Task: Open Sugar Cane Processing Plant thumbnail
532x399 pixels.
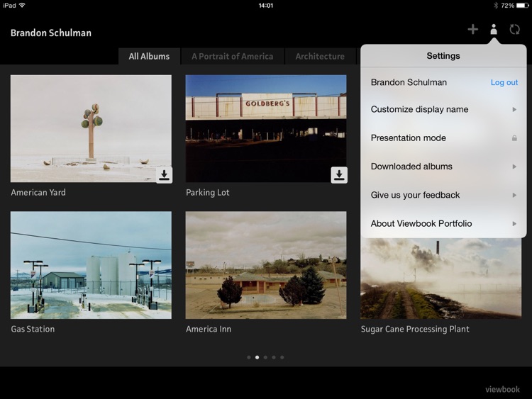Action: [x=440, y=279]
